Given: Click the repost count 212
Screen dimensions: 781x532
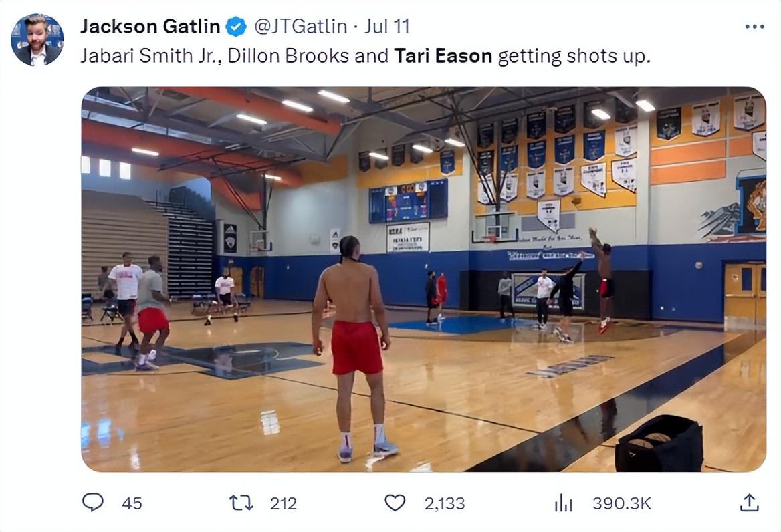Looking at the screenshot, I should (283, 503).
